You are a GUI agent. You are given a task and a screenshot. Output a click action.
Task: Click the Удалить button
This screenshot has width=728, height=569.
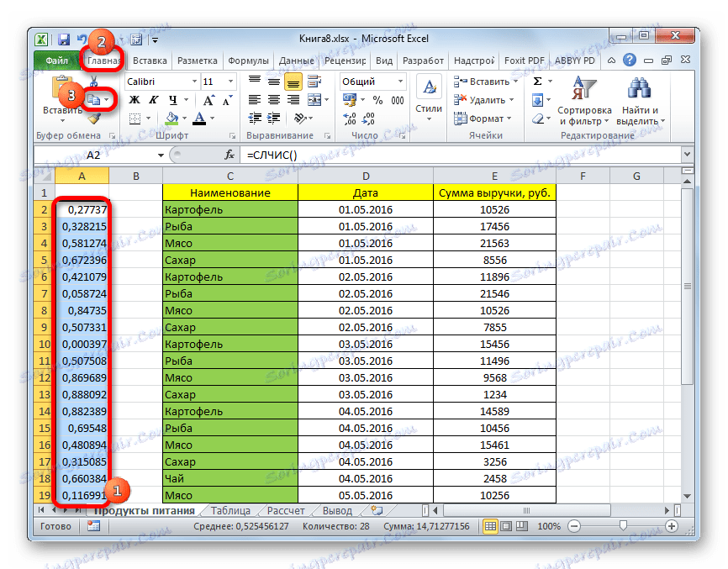click(488, 99)
